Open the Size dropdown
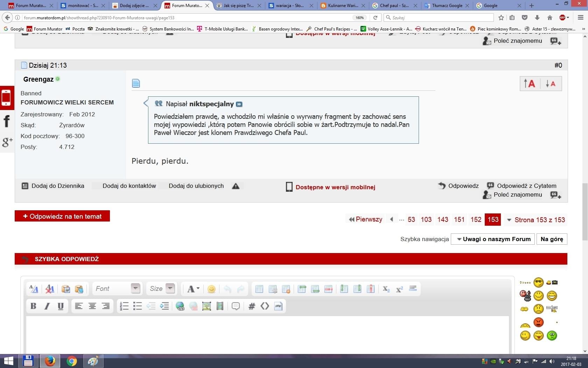Image resolution: width=588 pixels, height=368 pixels. click(x=170, y=288)
